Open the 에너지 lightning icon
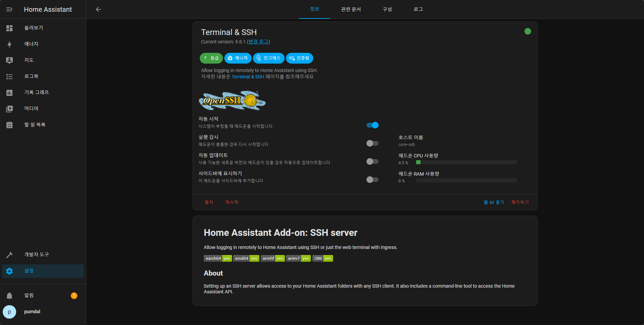Screen dimensions: 644x325 9,44
